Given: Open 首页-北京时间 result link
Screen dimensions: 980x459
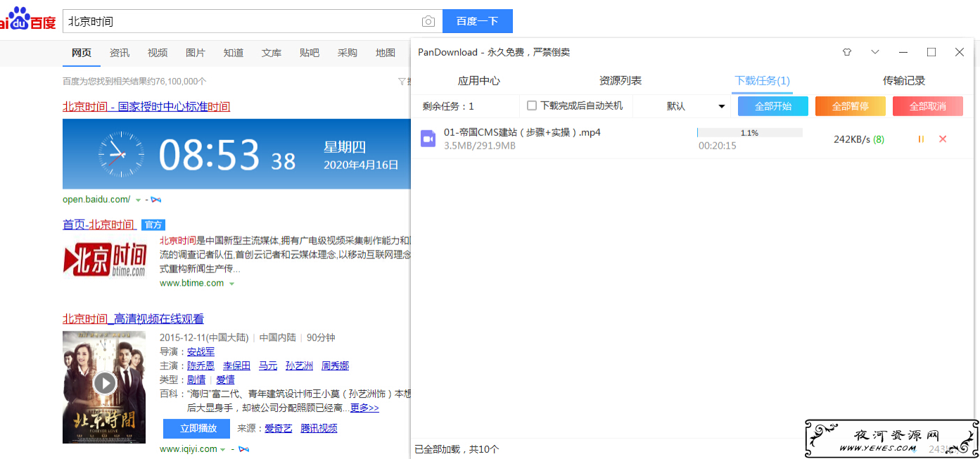Looking at the screenshot, I should (100, 225).
